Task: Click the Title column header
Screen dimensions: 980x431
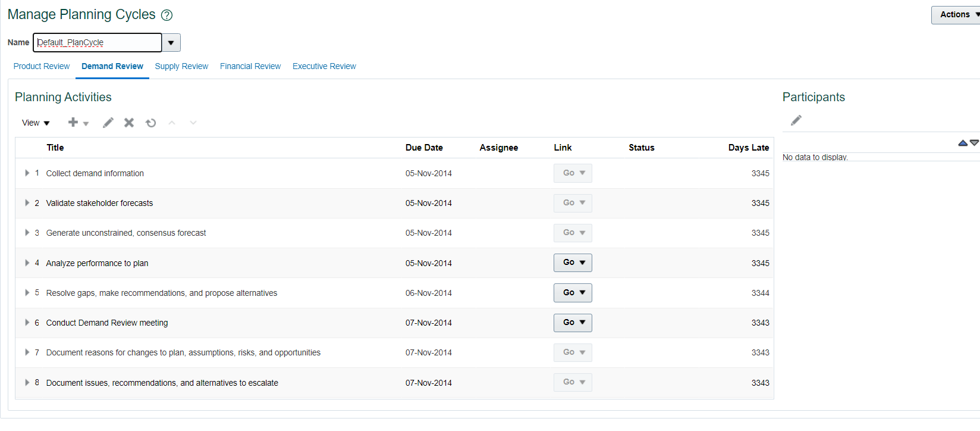Action: pos(55,148)
